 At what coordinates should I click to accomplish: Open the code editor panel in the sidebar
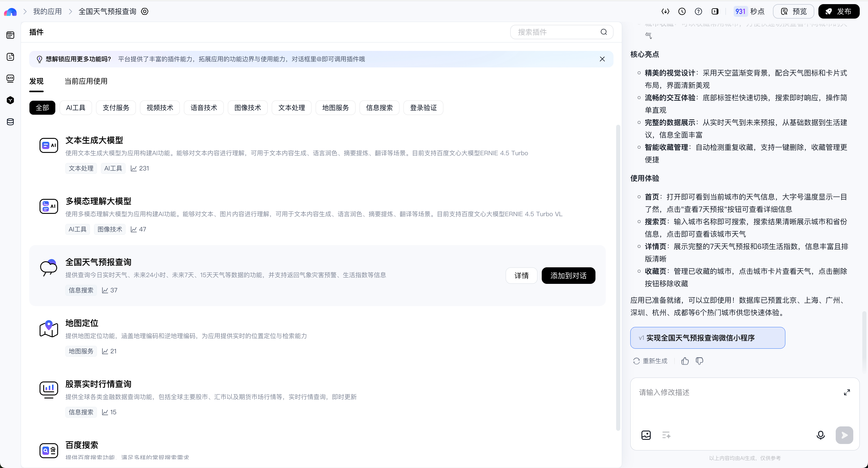pyautogui.click(x=10, y=79)
